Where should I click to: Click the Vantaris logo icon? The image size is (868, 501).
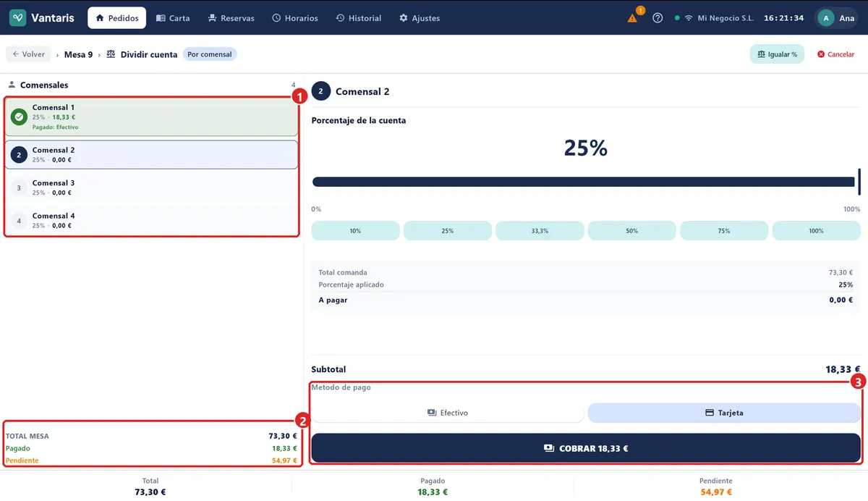pos(18,18)
